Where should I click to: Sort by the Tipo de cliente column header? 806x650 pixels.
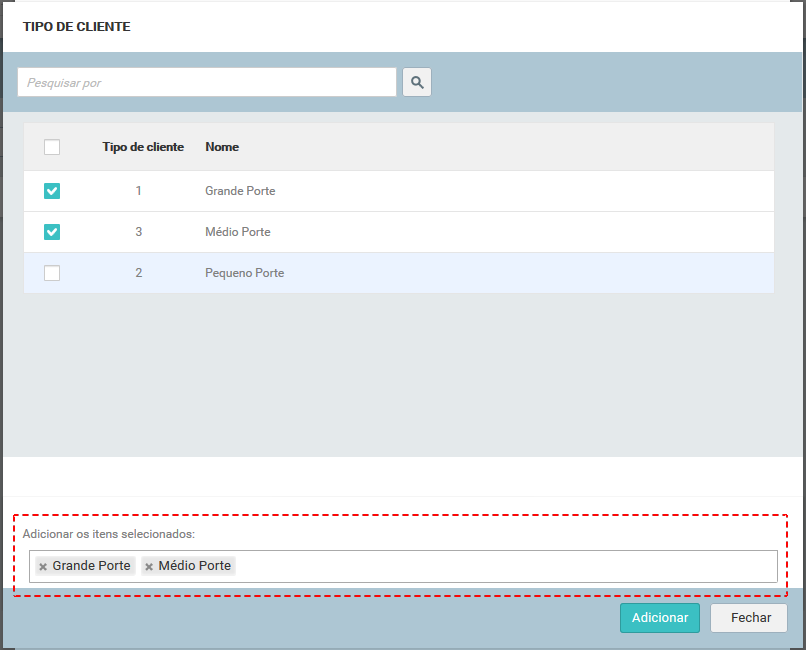(143, 147)
